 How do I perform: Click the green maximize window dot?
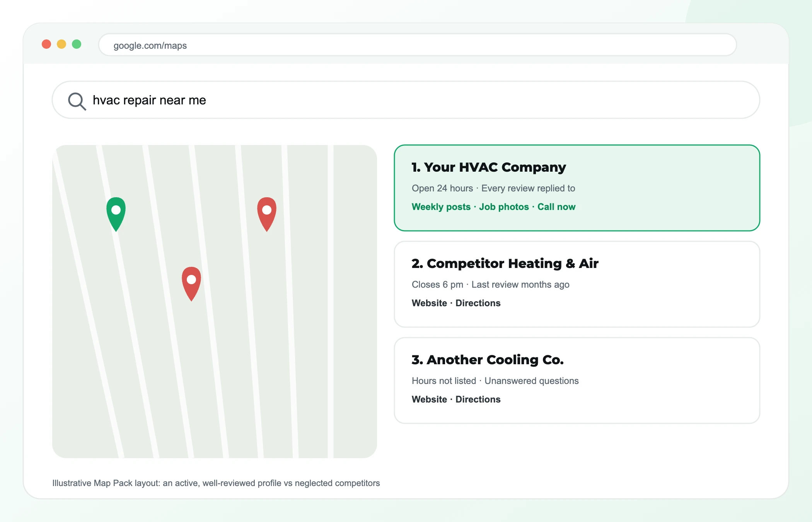click(x=77, y=44)
